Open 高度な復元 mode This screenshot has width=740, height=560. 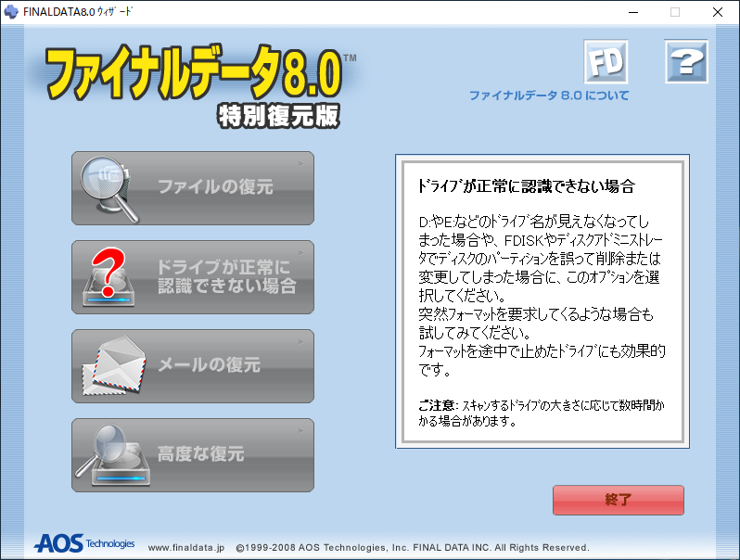pyautogui.click(x=193, y=455)
